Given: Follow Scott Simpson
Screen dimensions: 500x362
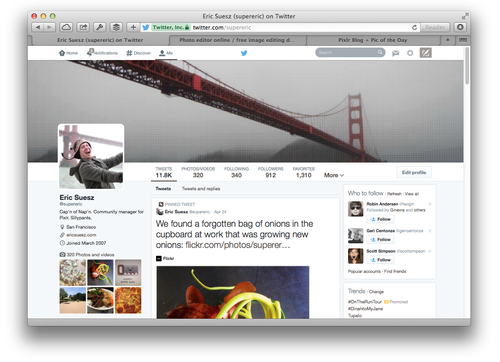Looking at the screenshot, I should click(380, 260).
